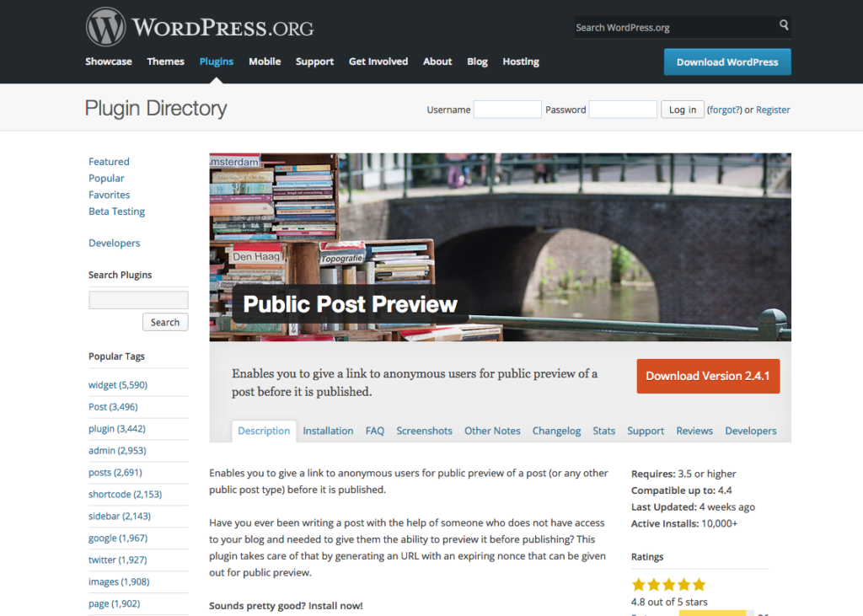Open the Register link

773,110
